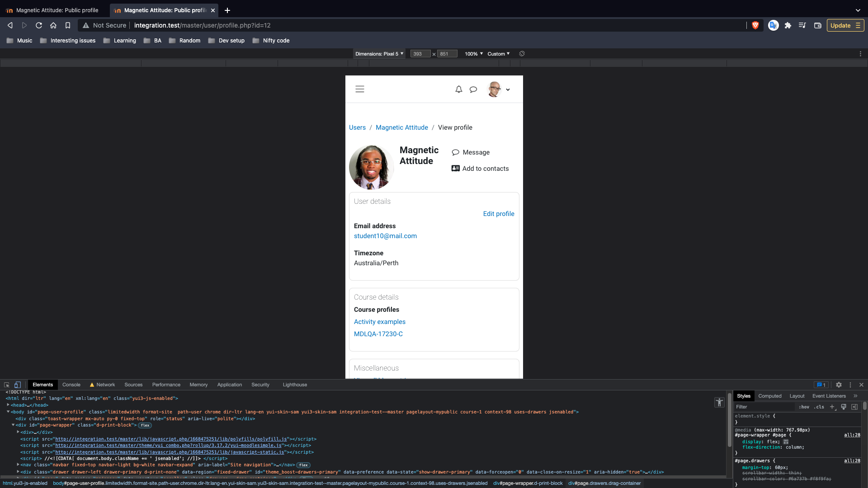Bookmark this page
The height and width of the screenshot is (488, 868).
(68, 25)
